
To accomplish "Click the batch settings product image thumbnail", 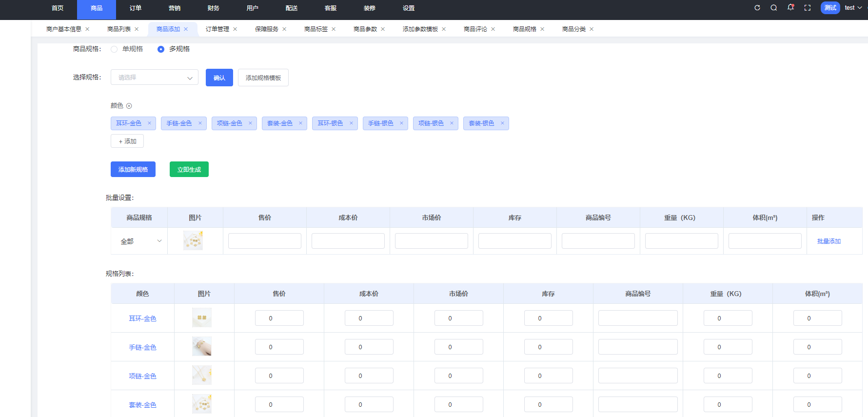I will coord(193,241).
